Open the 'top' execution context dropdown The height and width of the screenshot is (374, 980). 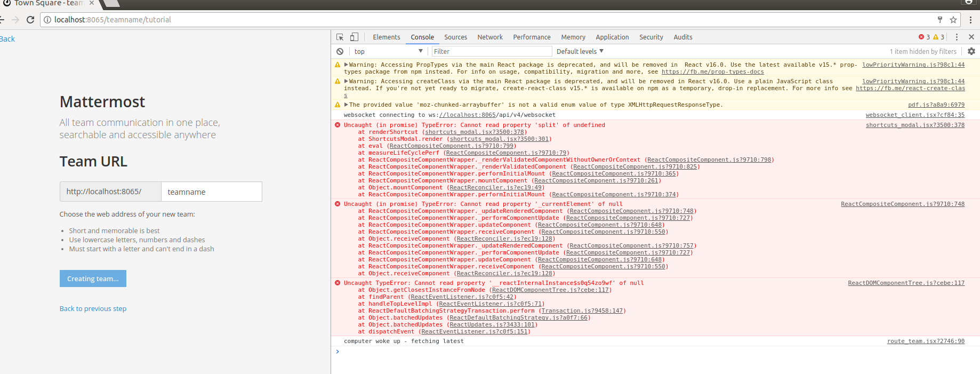(388, 51)
